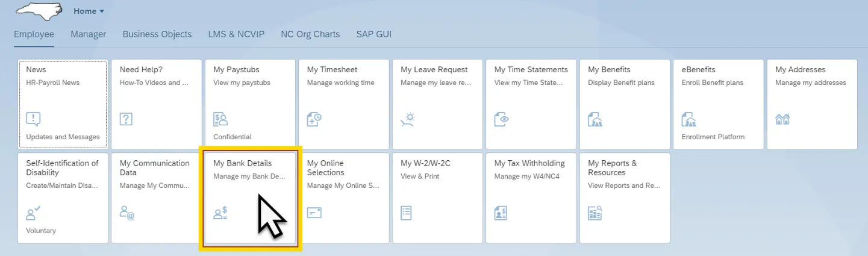Image resolution: width=868 pixels, height=256 pixels.
Task: Click the My Paystubs dollar person icon
Action: pyautogui.click(x=220, y=119)
